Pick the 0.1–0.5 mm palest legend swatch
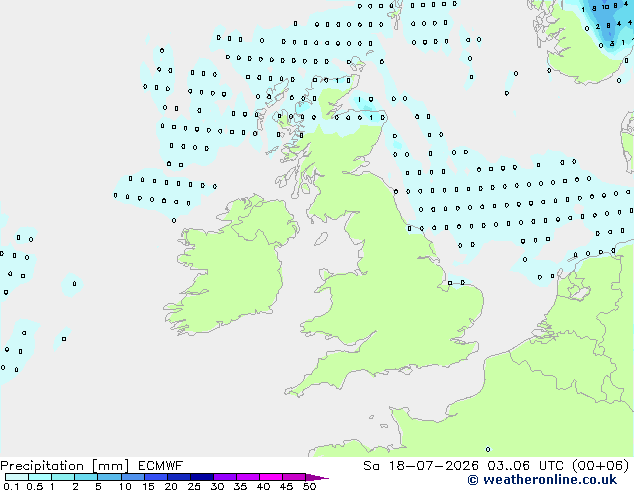634x490 pixels. (x=17, y=477)
